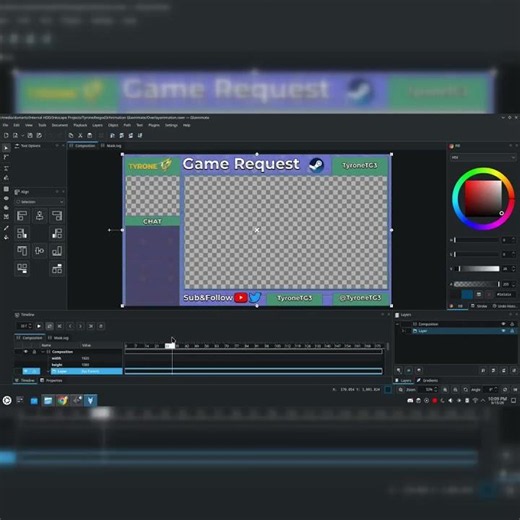This screenshot has height=520, width=520.
Task: Open the Playback menu
Action: point(80,125)
